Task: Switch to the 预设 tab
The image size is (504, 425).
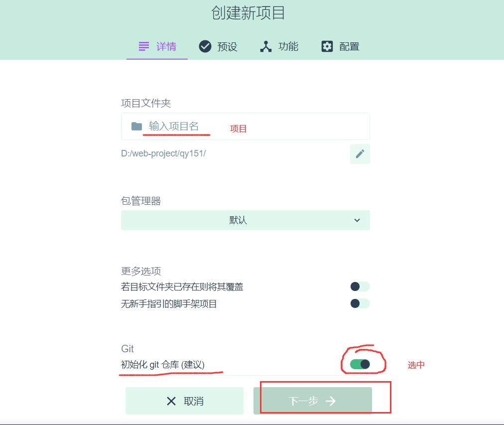Action: 218,47
